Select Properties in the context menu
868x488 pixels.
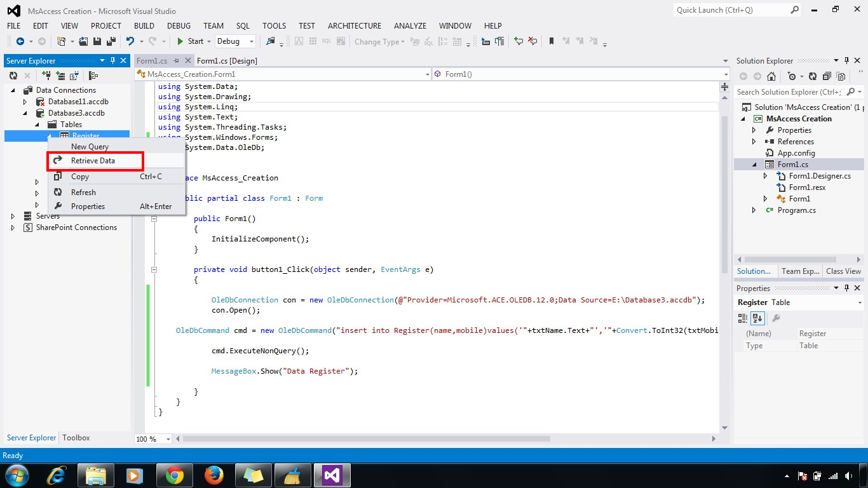click(117, 207)
